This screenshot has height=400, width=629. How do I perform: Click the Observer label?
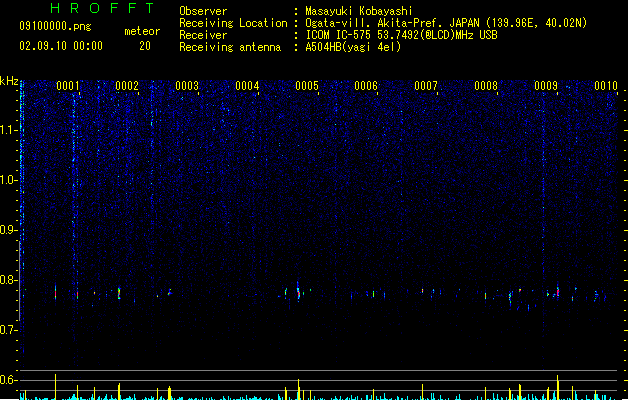203,11
